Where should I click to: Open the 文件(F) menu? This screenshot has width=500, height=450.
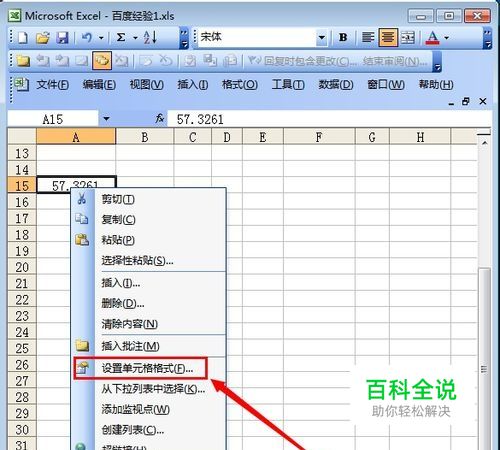(x=53, y=85)
